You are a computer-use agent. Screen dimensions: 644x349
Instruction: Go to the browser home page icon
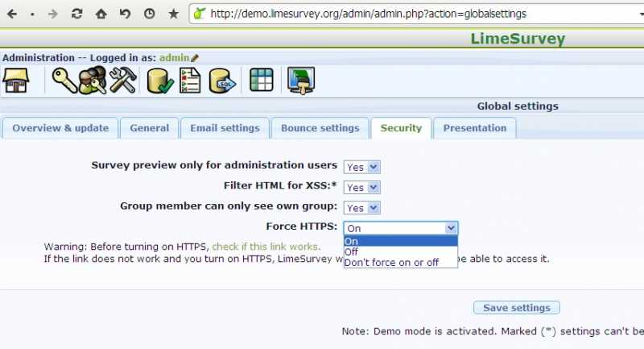pyautogui.click(x=101, y=14)
